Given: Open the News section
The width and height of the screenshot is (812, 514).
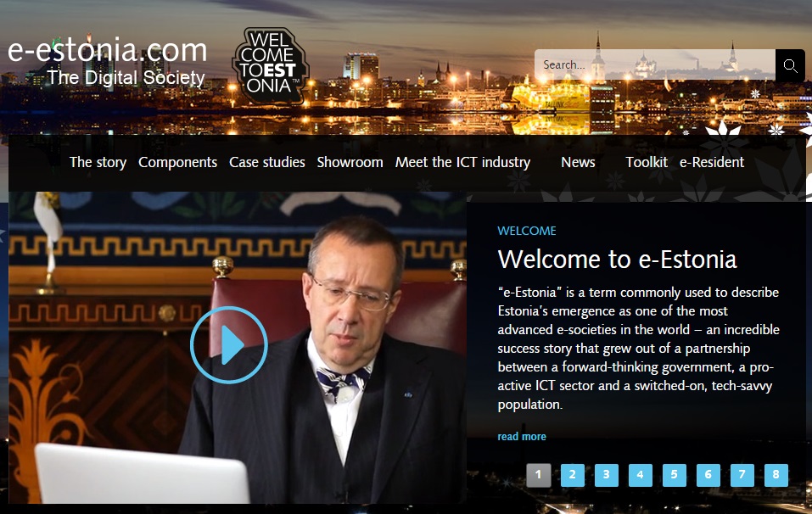Looking at the screenshot, I should (578, 163).
